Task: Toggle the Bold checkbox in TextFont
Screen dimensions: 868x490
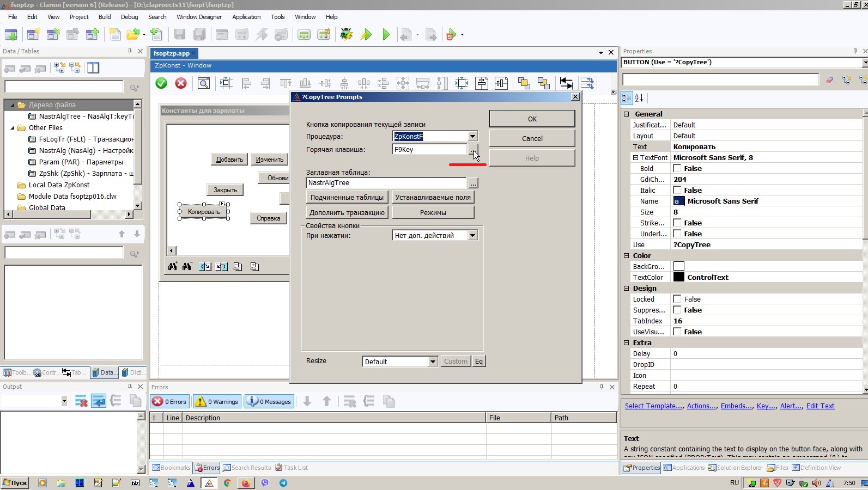Action: pos(677,169)
